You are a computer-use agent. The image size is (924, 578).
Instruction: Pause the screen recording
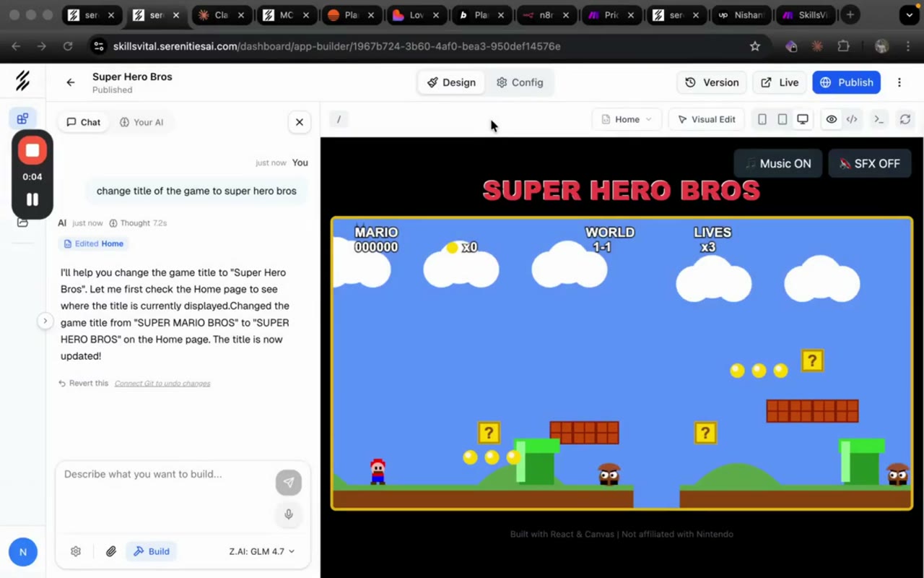(x=32, y=199)
